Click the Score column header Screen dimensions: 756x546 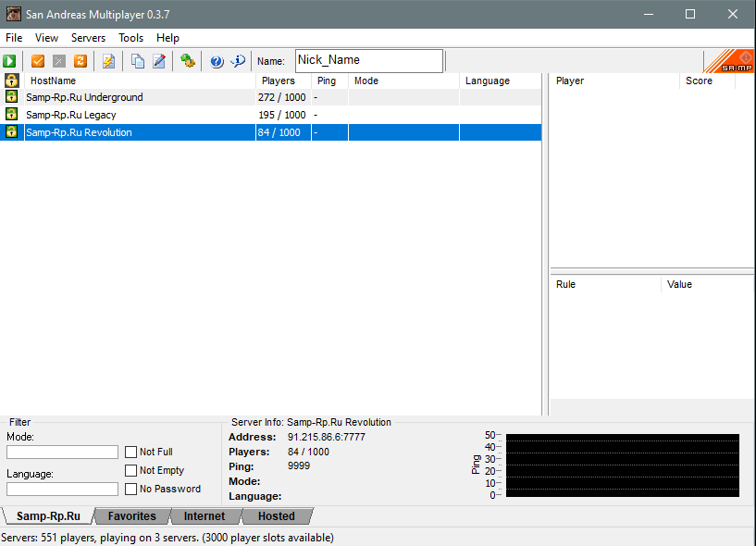point(707,81)
